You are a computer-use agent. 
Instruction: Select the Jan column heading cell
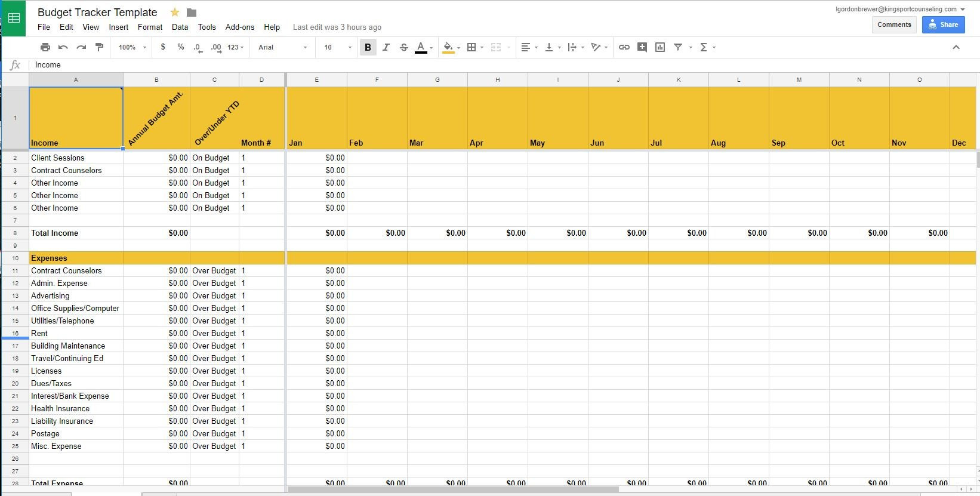(316, 118)
